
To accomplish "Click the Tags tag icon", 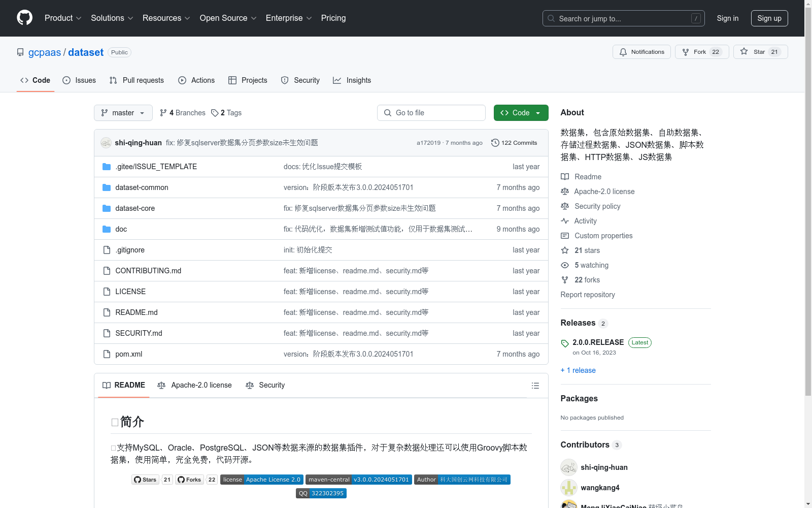I will (215, 113).
